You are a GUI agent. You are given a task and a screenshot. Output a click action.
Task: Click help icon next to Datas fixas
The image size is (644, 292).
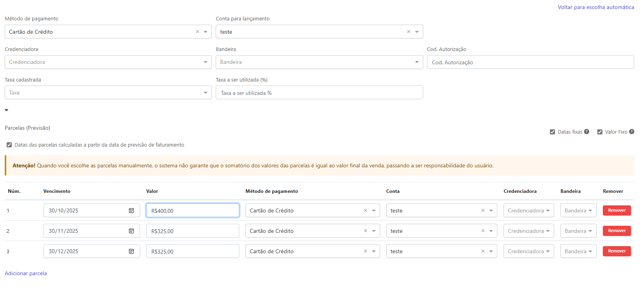587,132
